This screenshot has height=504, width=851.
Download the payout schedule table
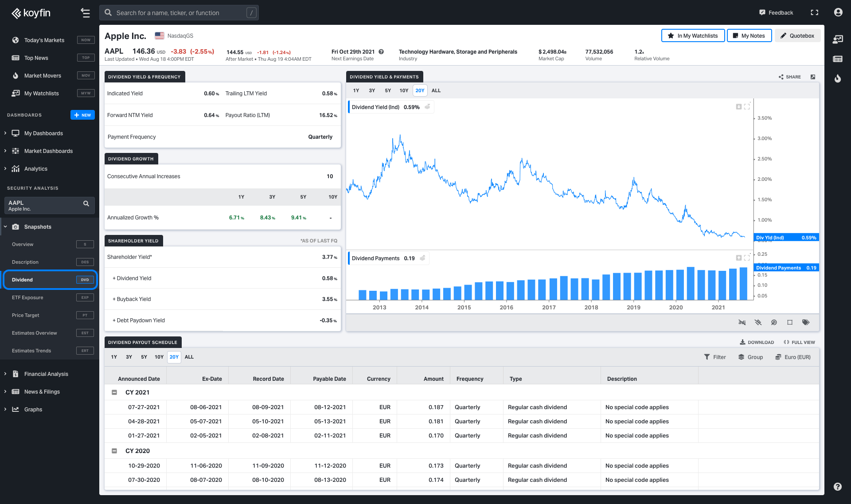click(x=757, y=342)
